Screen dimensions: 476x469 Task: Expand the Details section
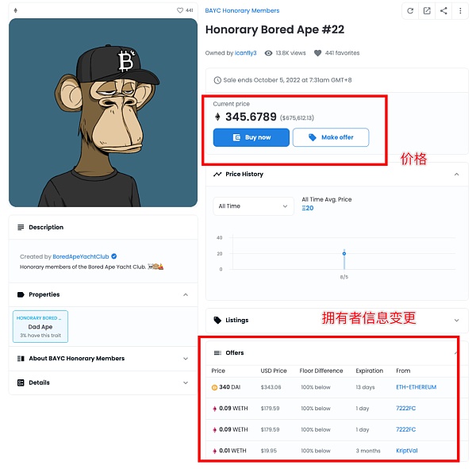pos(186,383)
